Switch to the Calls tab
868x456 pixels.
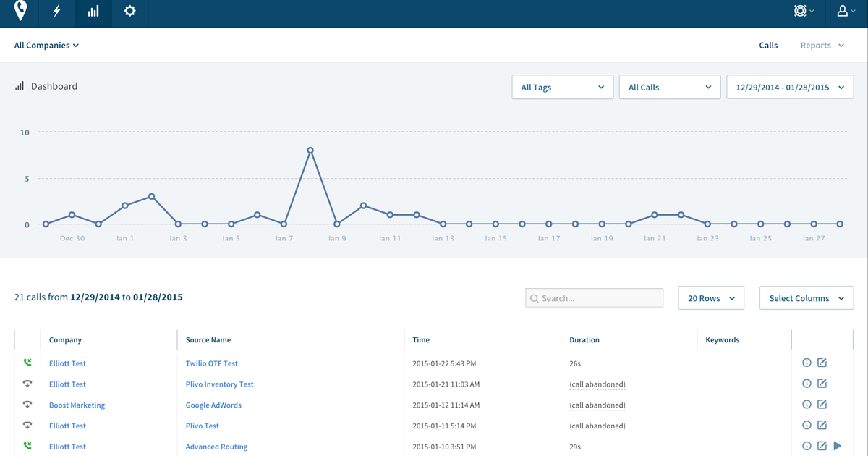[768, 45]
